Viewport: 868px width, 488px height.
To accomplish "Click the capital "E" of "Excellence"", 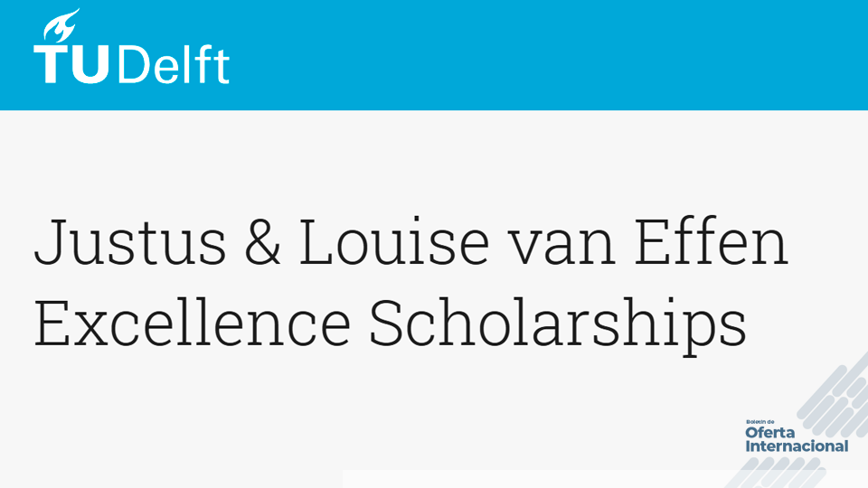I will click(x=52, y=324).
